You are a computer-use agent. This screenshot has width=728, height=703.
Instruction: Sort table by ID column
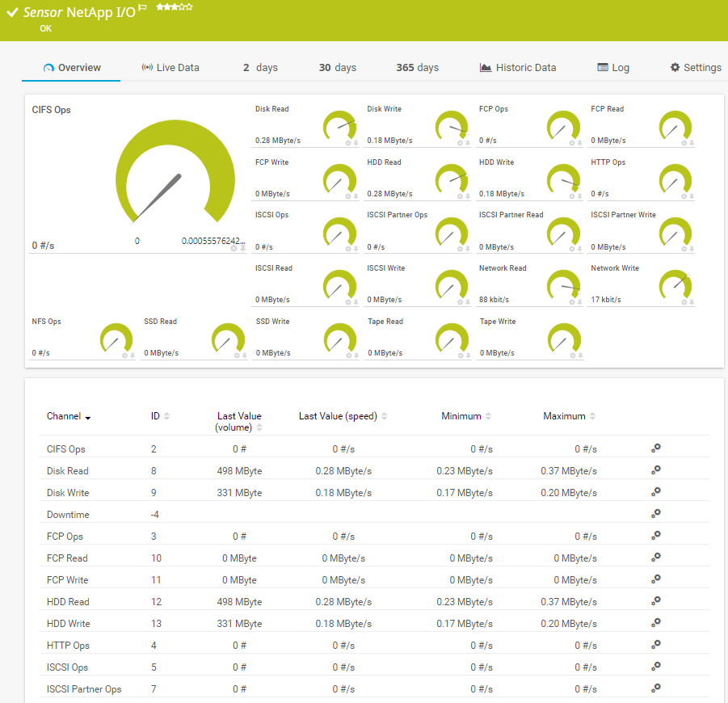click(x=166, y=416)
